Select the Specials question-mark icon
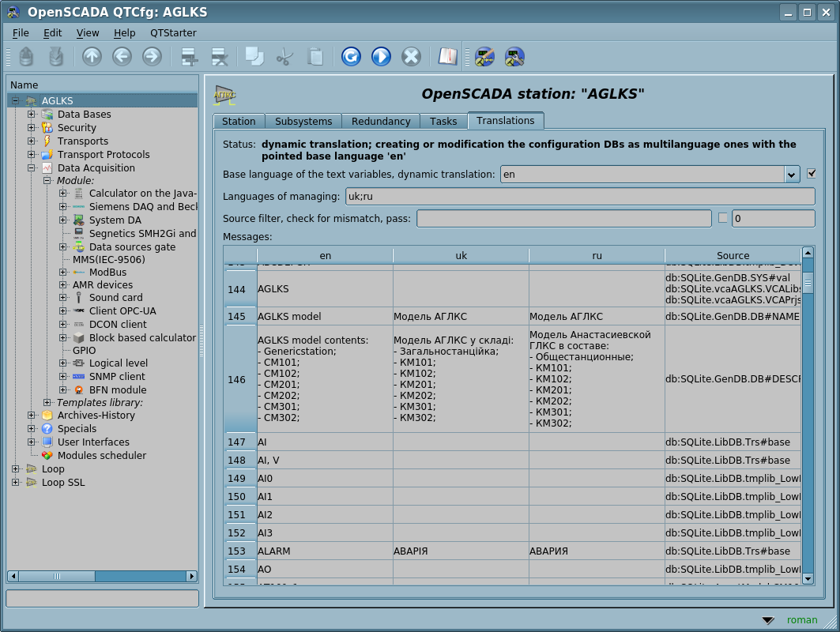The width and height of the screenshot is (840, 632). 47,428
